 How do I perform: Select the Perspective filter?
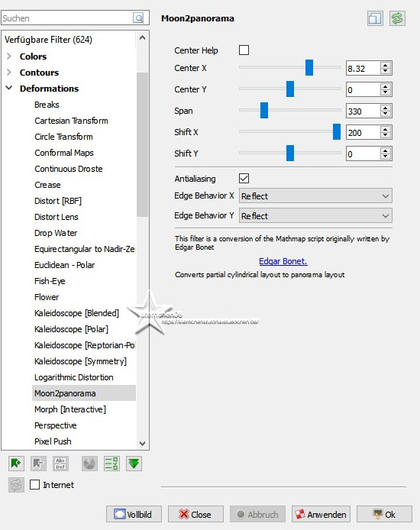pyautogui.click(x=56, y=425)
